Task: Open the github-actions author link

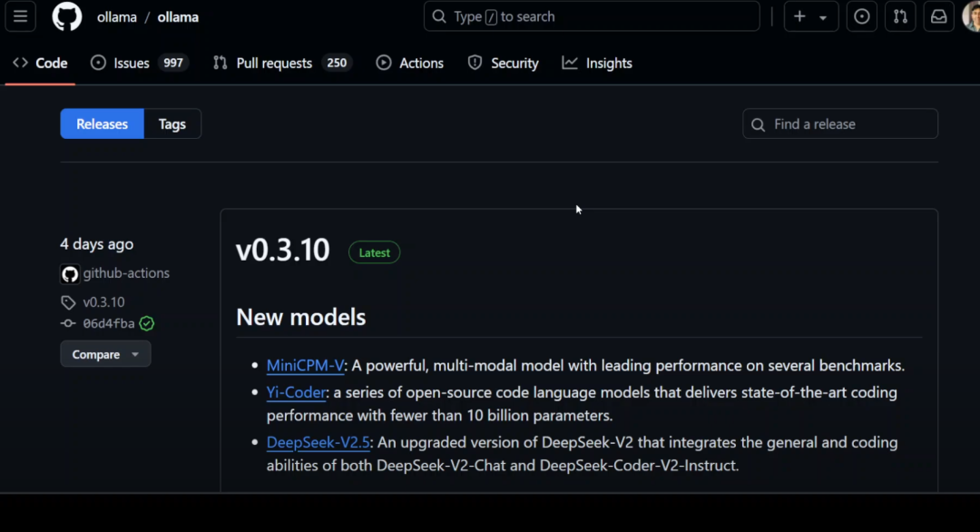Action: [x=126, y=273]
